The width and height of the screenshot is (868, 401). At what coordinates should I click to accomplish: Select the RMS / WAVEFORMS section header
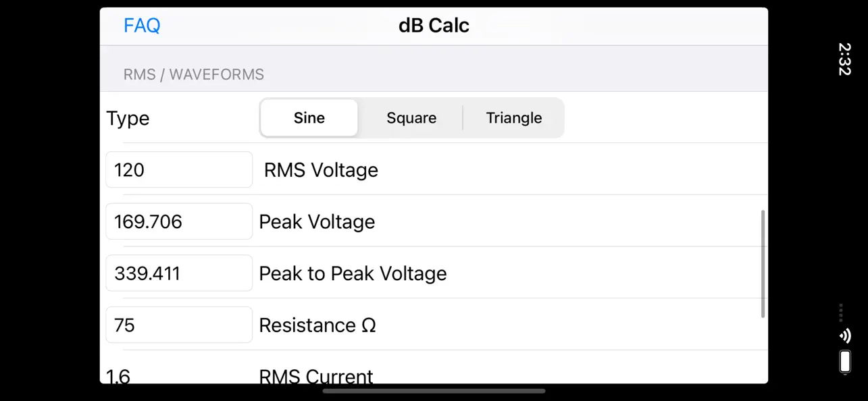pos(194,74)
